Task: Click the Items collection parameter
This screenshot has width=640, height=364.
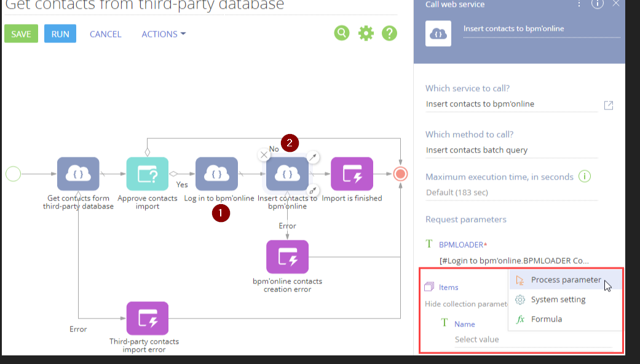Action: point(449,287)
